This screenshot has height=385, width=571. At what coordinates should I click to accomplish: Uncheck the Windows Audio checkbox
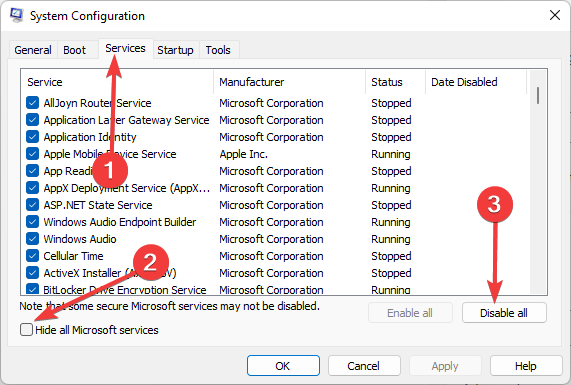(32, 239)
